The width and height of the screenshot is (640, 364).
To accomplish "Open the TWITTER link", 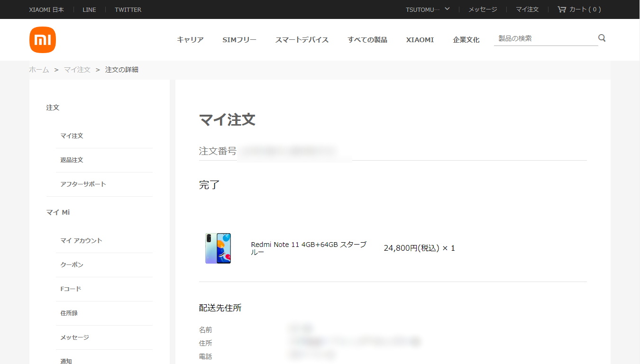I will click(128, 9).
